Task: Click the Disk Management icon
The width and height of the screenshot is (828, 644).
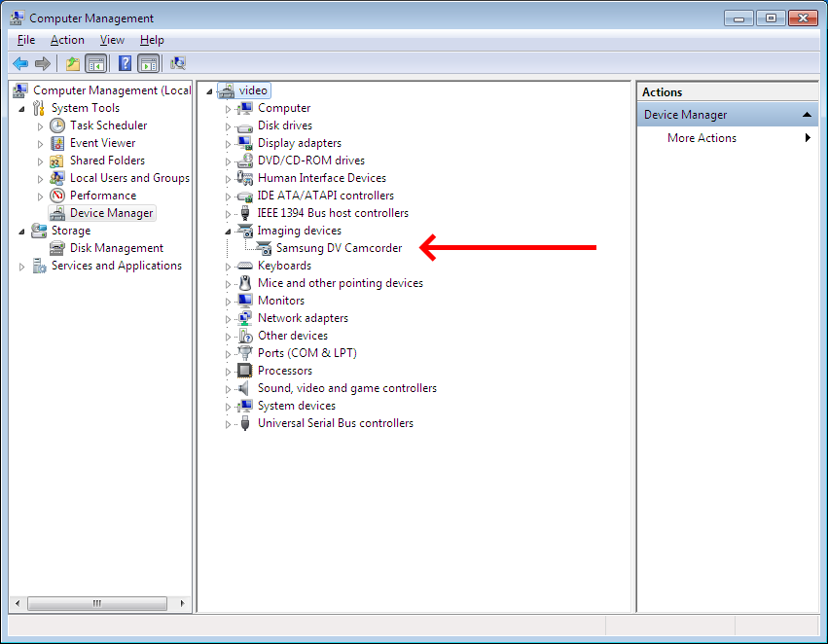Action: tap(57, 248)
